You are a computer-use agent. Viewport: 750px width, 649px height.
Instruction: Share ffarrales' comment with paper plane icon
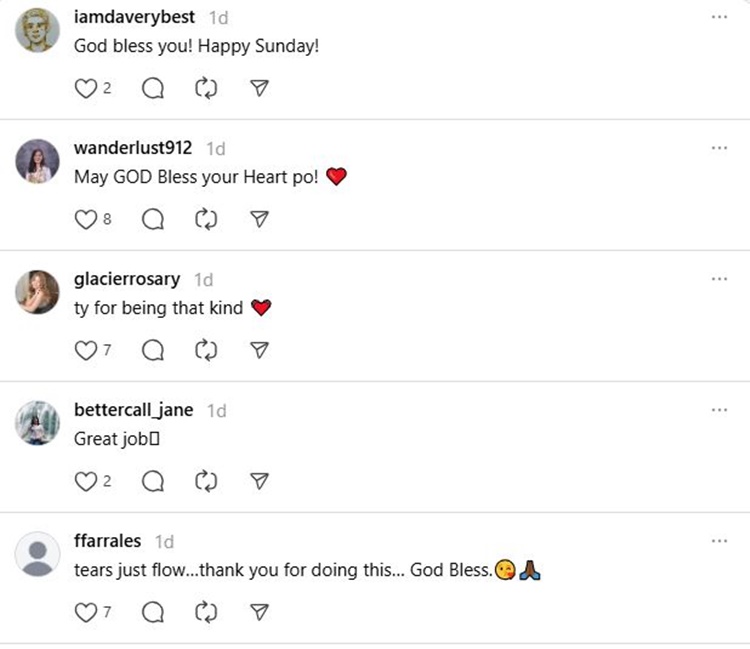tap(259, 612)
